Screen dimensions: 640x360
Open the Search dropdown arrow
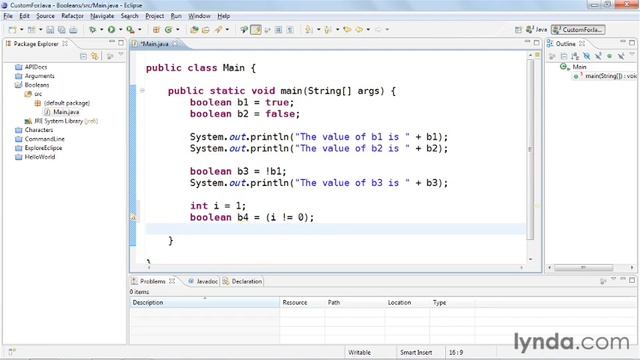tap(227, 29)
